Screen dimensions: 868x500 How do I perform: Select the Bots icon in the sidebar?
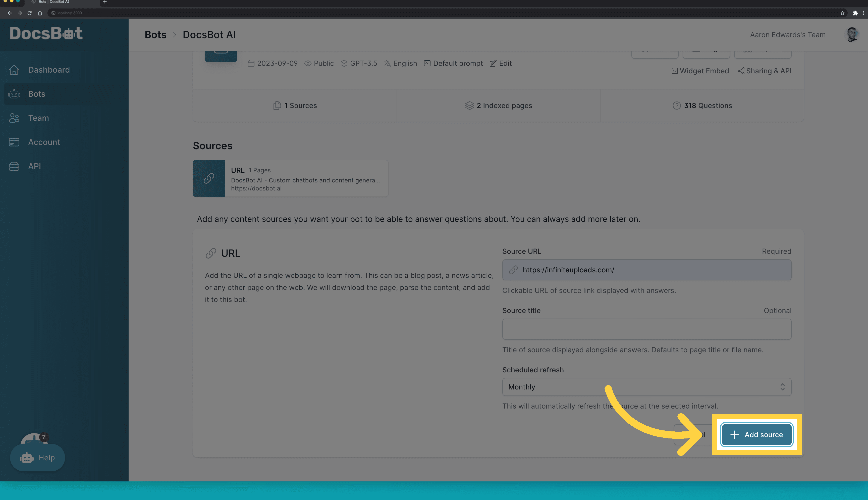[14, 94]
